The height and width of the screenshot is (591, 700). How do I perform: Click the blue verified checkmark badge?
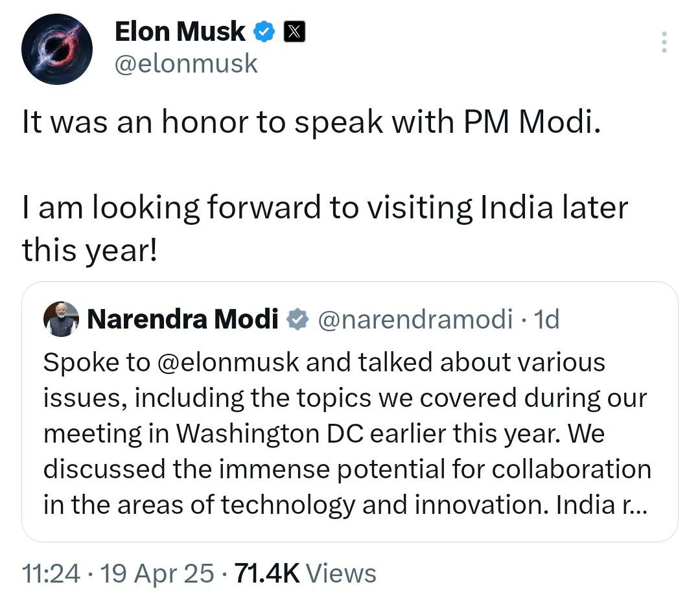coord(264,31)
